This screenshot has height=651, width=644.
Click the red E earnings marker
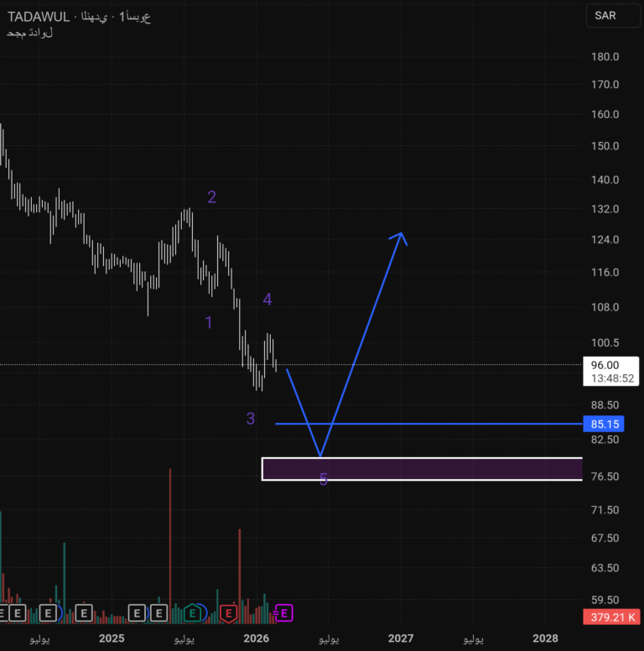228,614
